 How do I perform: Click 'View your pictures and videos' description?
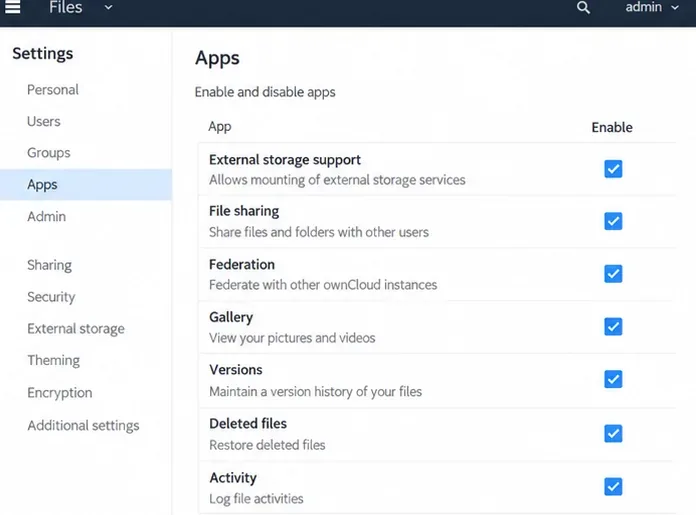click(x=292, y=338)
